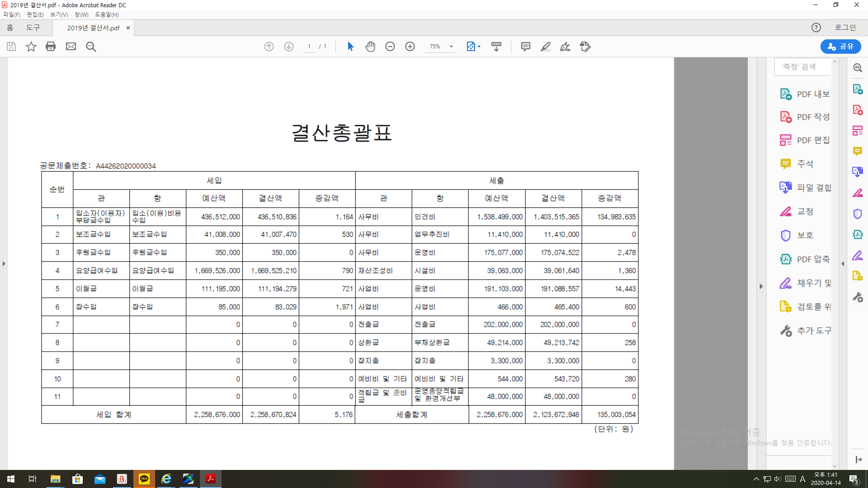The image size is (868, 488).
Task: Select the hand pan tool
Action: [x=370, y=47]
